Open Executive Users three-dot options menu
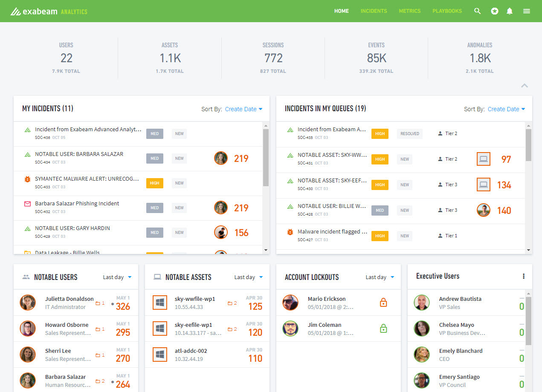This screenshot has width=542, height=392. tap(524, 276)
